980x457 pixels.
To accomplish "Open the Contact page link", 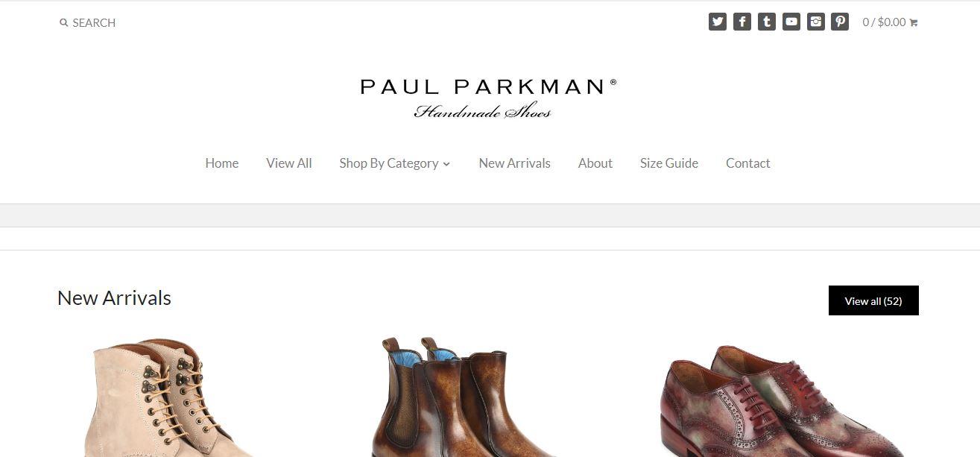I will point(748,163).
